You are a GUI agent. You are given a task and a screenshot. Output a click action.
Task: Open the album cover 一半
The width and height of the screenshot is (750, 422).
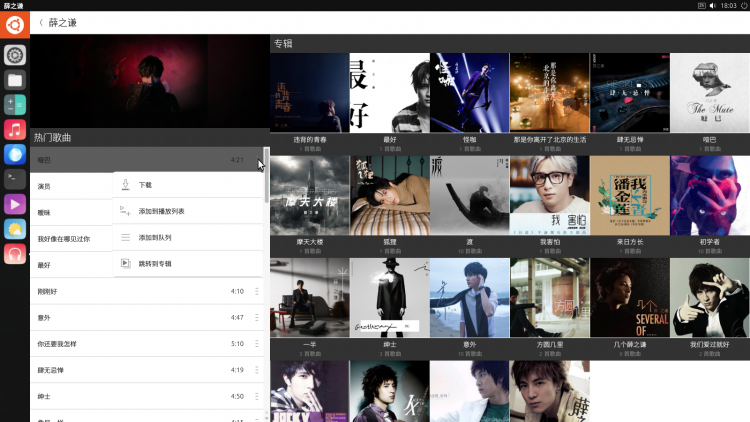pos(309,298)
